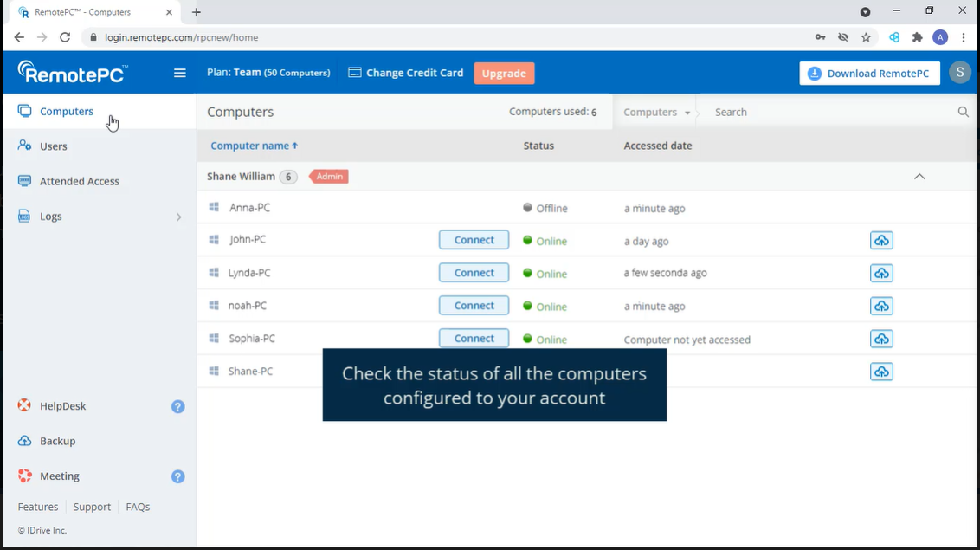Bookmark the page with the star icon

pos(866,37)
